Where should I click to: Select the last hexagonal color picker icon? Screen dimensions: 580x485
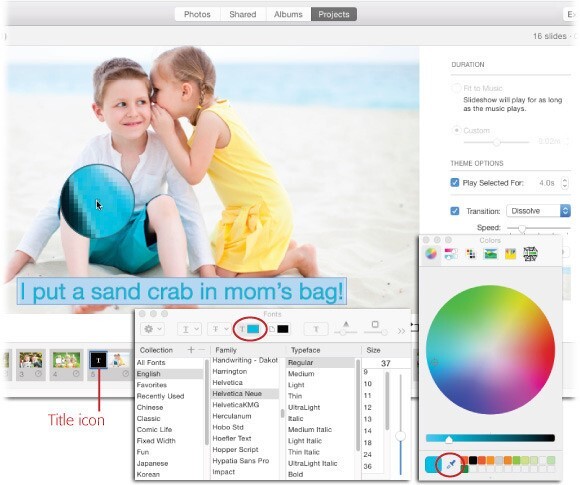coord(530,254)
